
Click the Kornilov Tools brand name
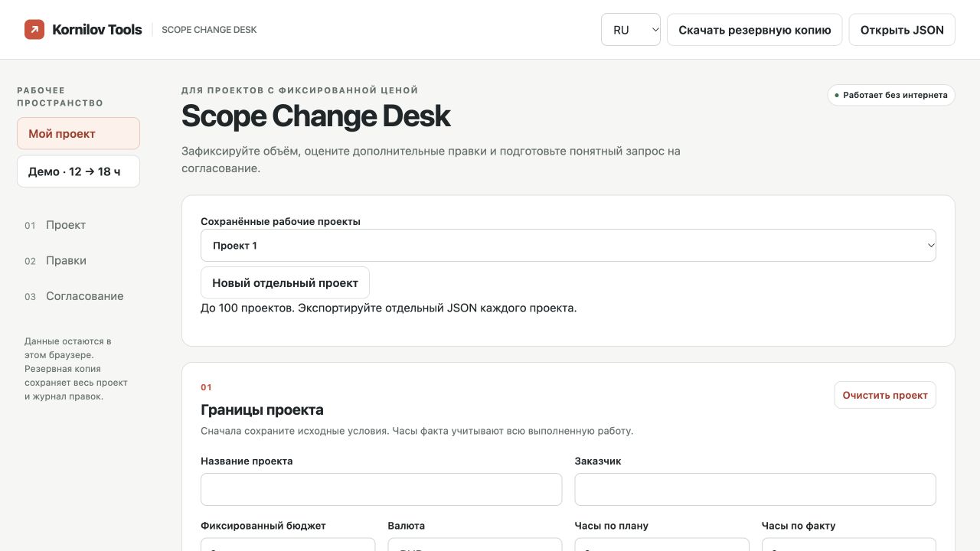tap(97, 30)
